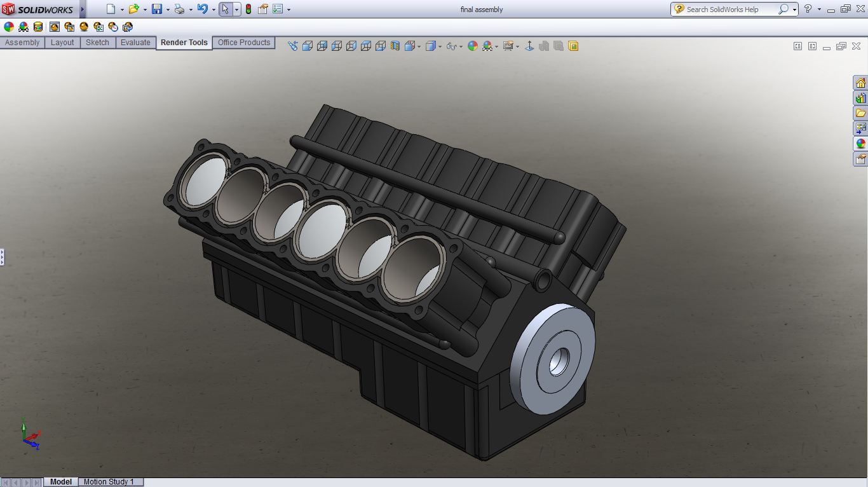Click the Open file folder icon

[133, 9]
